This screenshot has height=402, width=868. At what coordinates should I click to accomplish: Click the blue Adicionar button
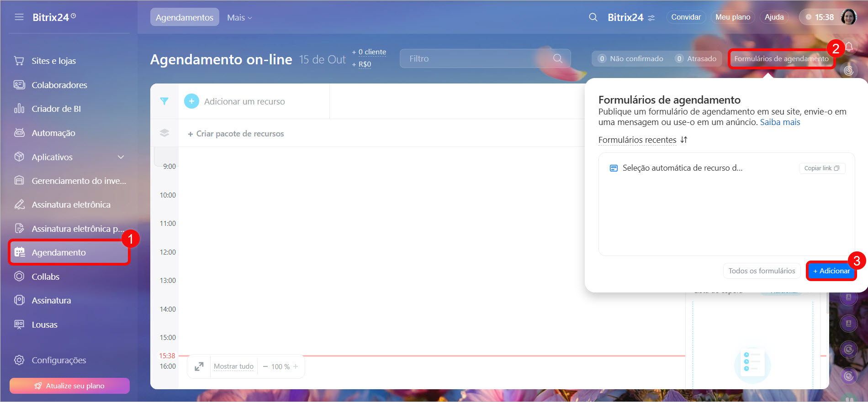(x=831, y=271)
